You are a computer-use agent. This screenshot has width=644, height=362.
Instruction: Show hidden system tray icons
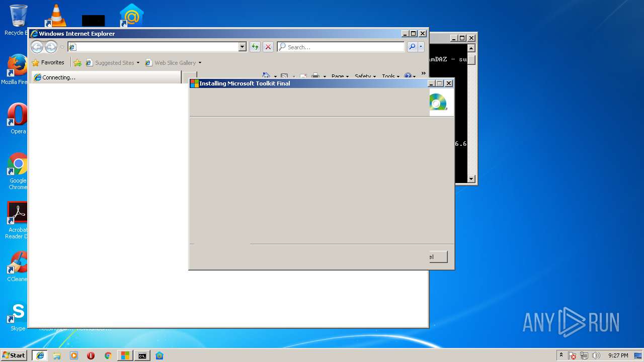[x=561, y=355]
